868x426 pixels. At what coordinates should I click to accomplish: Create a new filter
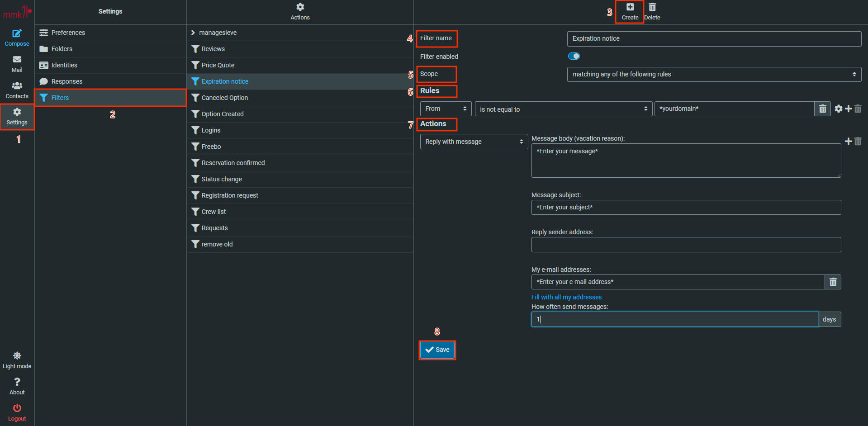630,12
